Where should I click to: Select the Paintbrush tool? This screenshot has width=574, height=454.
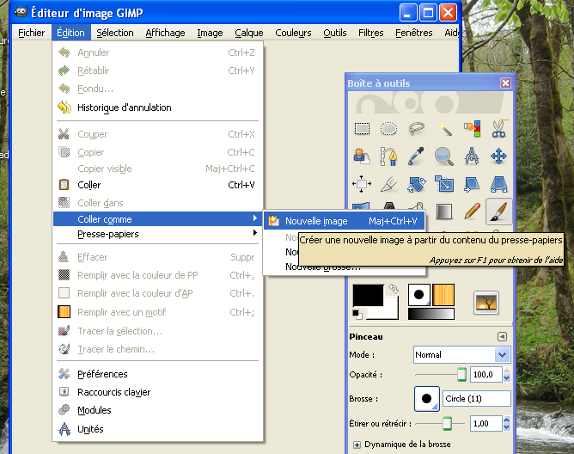[499, 211]
